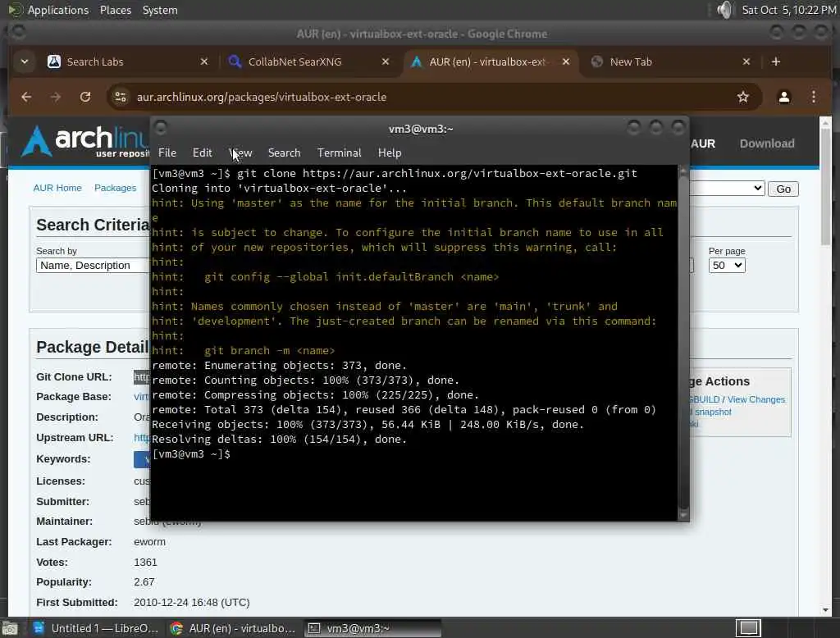Open Search by Name, Description dropdown
The height and width of the screenshot is (638, 840).
point(93,266)
